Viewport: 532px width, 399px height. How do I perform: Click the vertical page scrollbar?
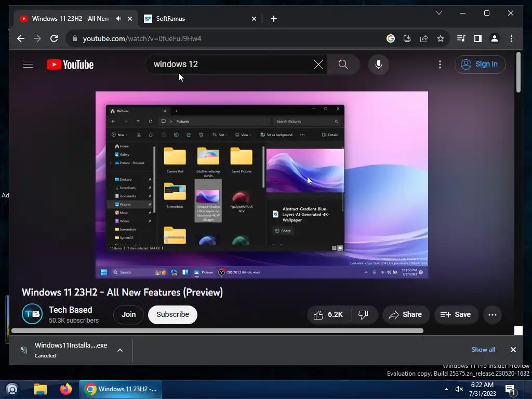pyautogui.click(x=518, y=72)
